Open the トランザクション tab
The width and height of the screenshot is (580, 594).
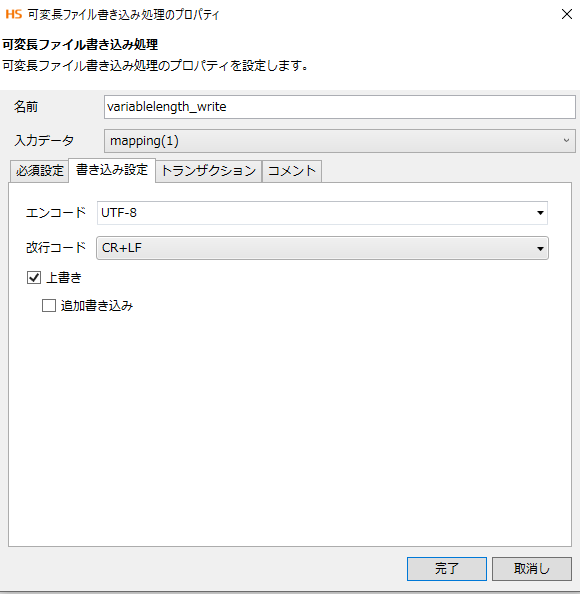(209, 171)
